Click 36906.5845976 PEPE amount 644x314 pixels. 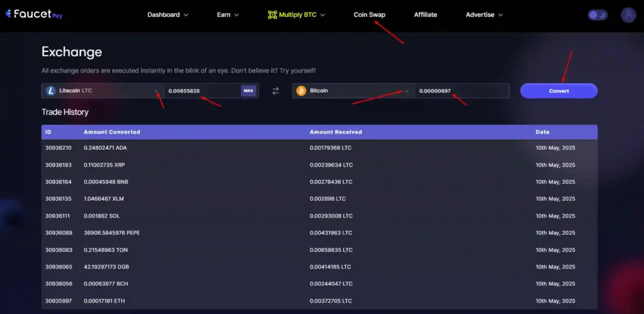(x=112, y=233)
